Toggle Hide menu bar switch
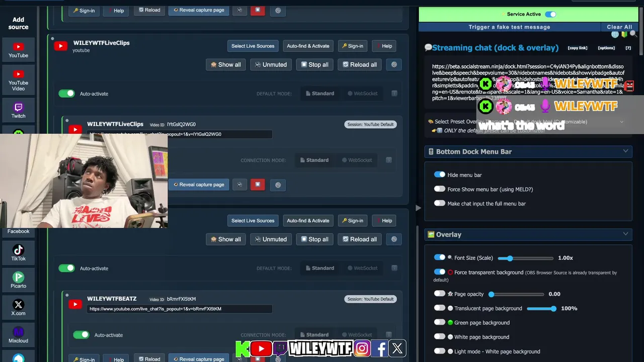This screenshot has width=644, height=362. tap(440, 174)
